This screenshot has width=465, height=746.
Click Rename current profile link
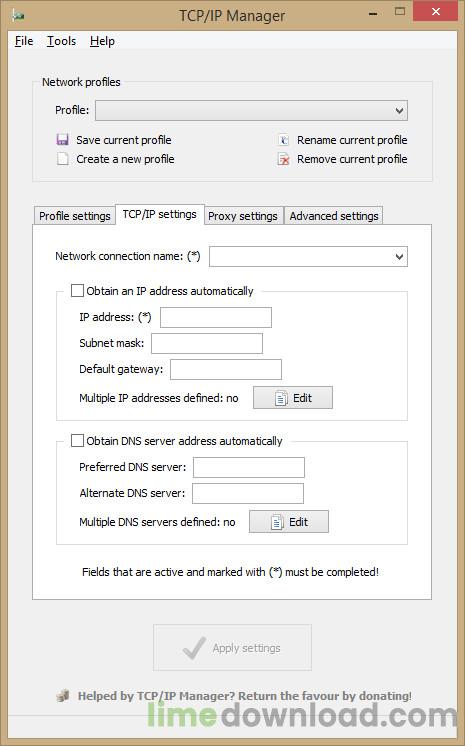[352, 140]
